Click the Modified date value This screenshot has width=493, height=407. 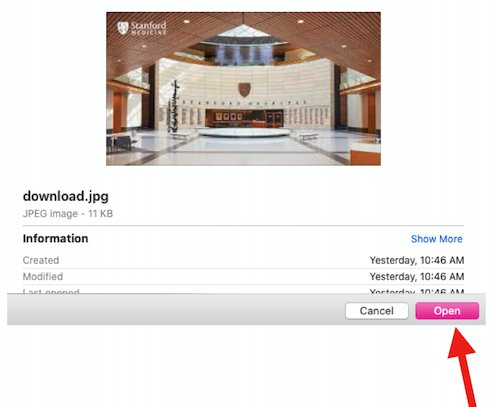[x=417, y=276]
